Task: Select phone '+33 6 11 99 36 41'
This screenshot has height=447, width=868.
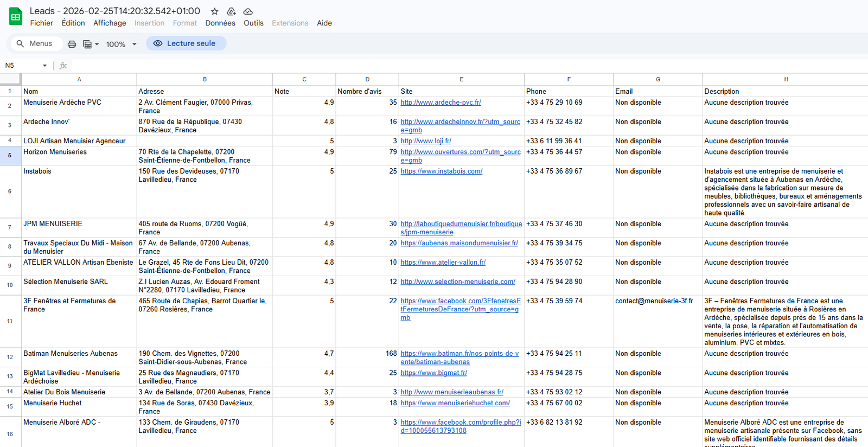Action: 569,141
